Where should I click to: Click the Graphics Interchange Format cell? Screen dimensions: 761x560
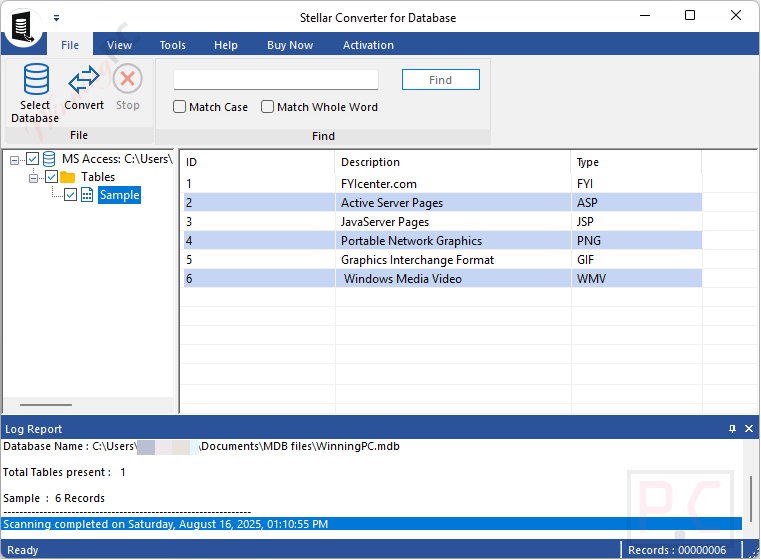tap(453, 260)
